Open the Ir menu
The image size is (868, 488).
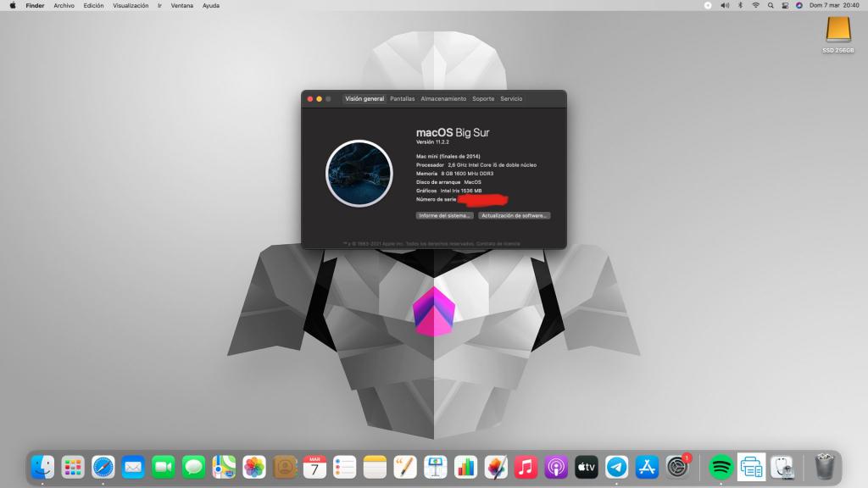point(159,6)
